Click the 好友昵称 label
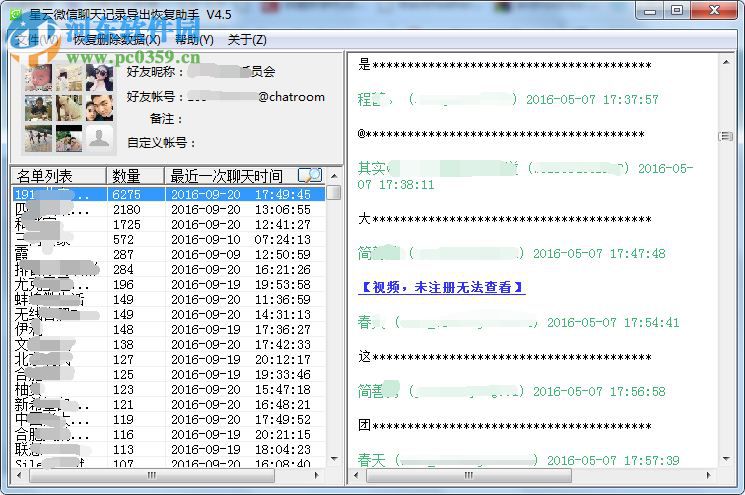Viewport: 745px width, 495px height. coord(155,72)
